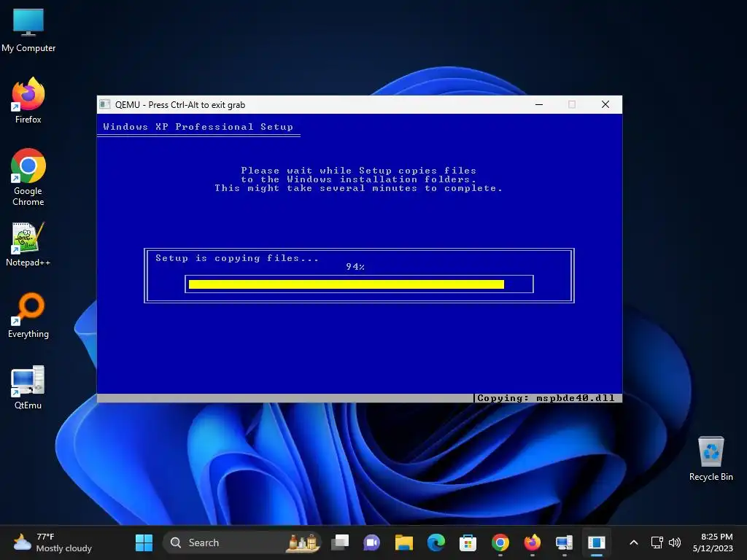
Task: Open the Windows Start menu
Action: coord(144,542)
